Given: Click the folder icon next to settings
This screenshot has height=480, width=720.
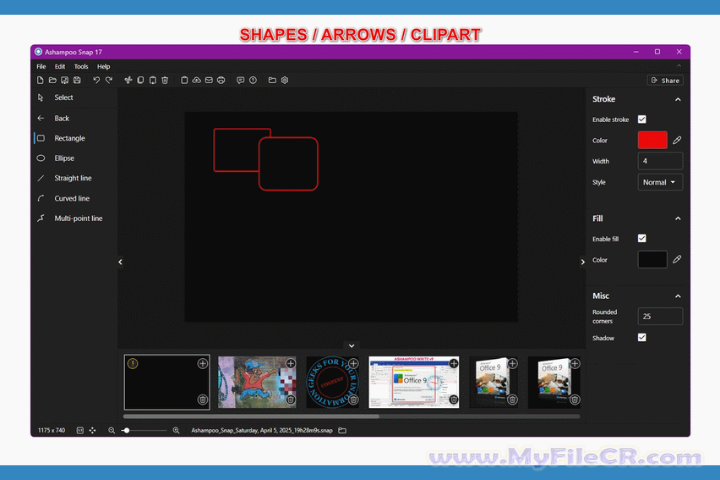Looking at the screenshot, I should pyautogui.click(x=272, y=80).
